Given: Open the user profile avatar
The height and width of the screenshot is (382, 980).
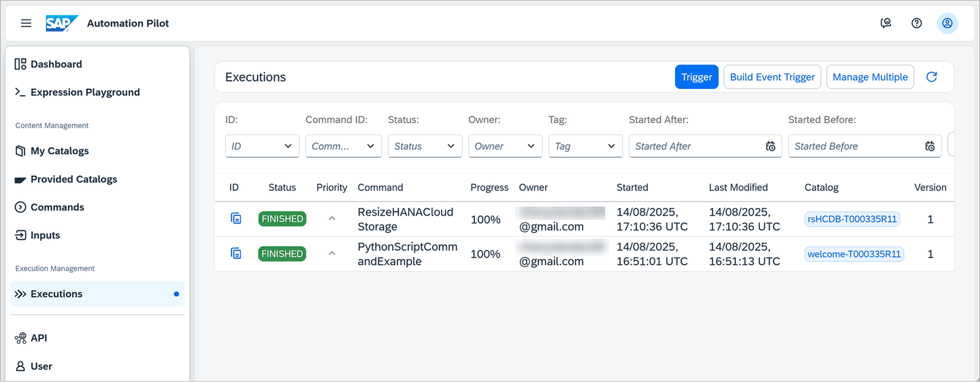Looking at the screenshot, I should pyautogui.click(x=947, y=23).
